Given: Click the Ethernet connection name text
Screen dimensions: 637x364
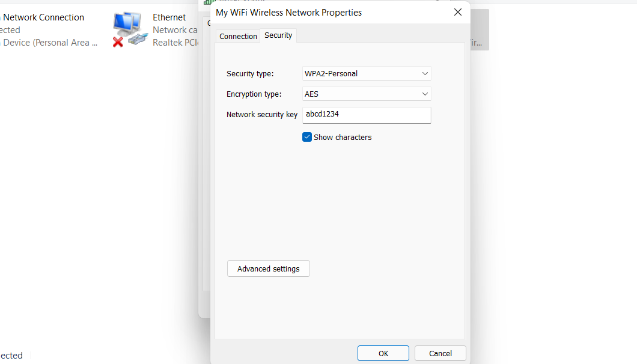Looking at the screenshot, I should 169,17.
